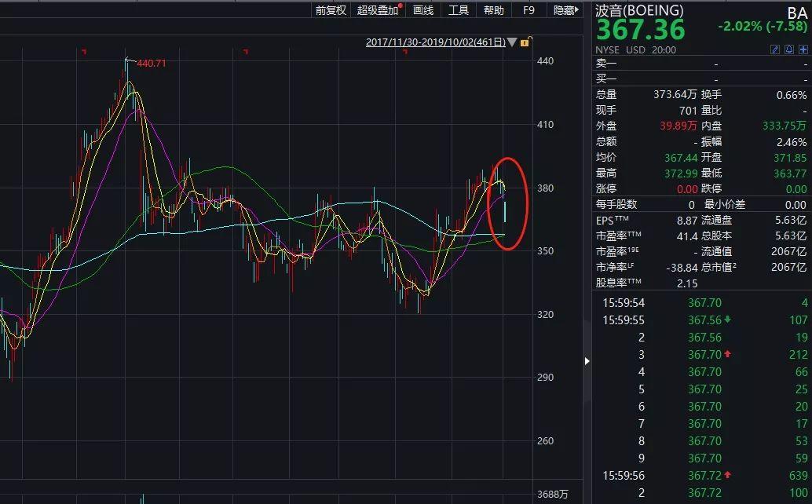This screenshot has height=504, width=812.
Task: Click the F9 button in toolbar
Action: [529, 10]
